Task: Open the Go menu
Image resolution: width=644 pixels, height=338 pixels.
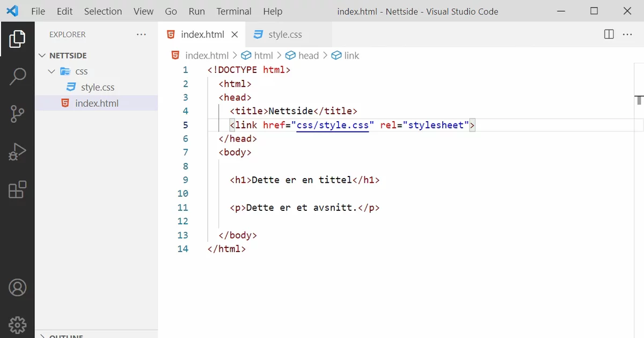Action: pos(171,11)
